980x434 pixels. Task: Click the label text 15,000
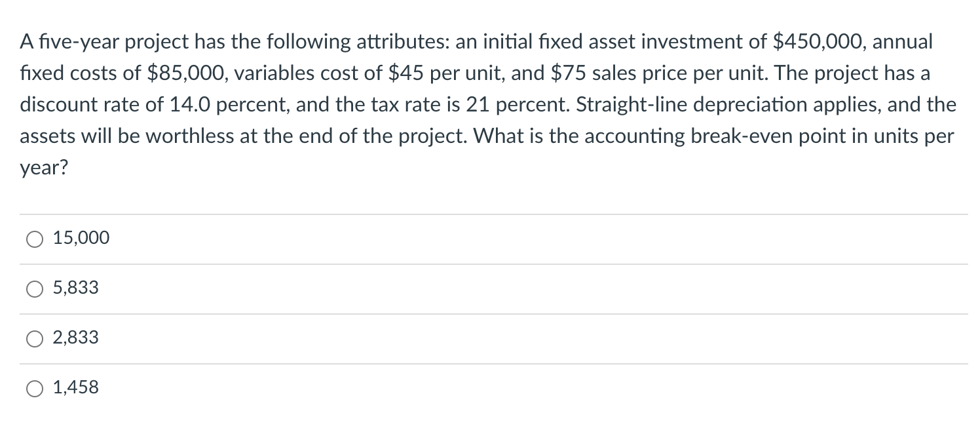point(80,239)
